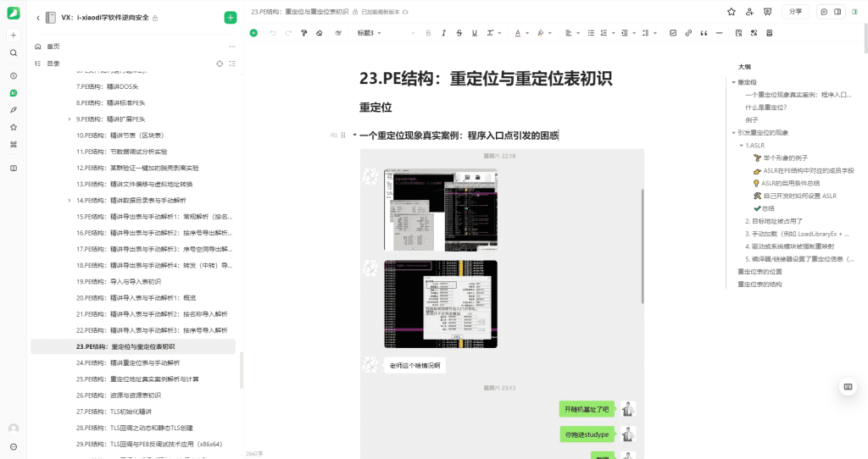The height and width of the screenshot is (459, 868).
Task: Click the floating keyboard icon at right
Action: [848, 386]
